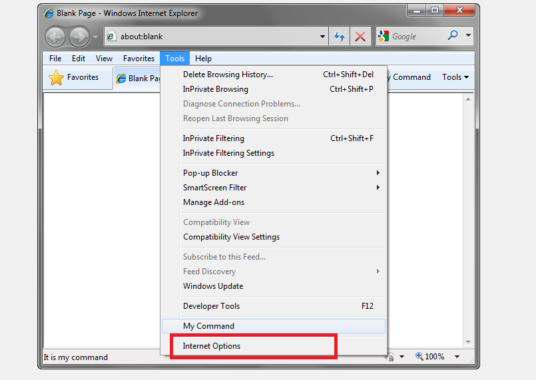Open the Edit menu

(x=78, y=58)
